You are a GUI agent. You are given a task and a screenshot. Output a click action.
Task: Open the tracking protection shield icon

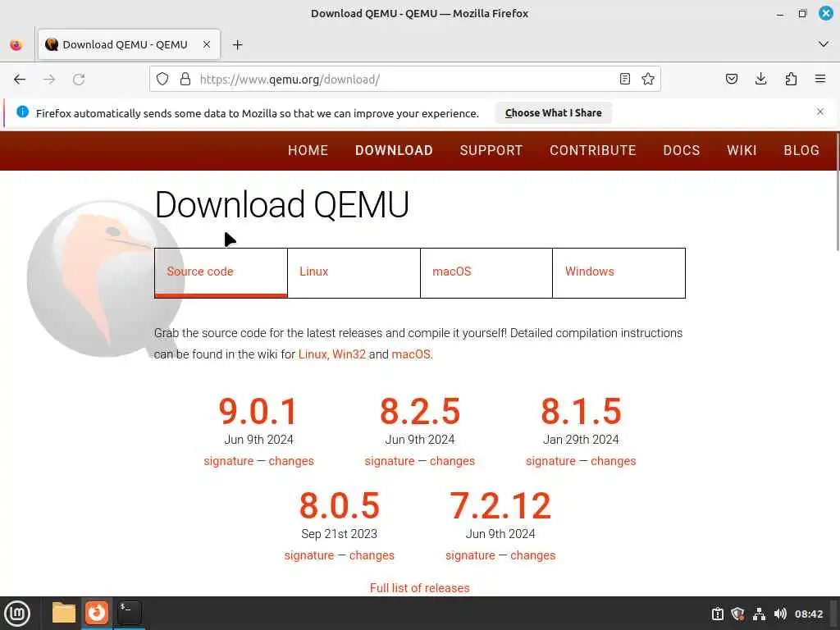pos(162,80)
